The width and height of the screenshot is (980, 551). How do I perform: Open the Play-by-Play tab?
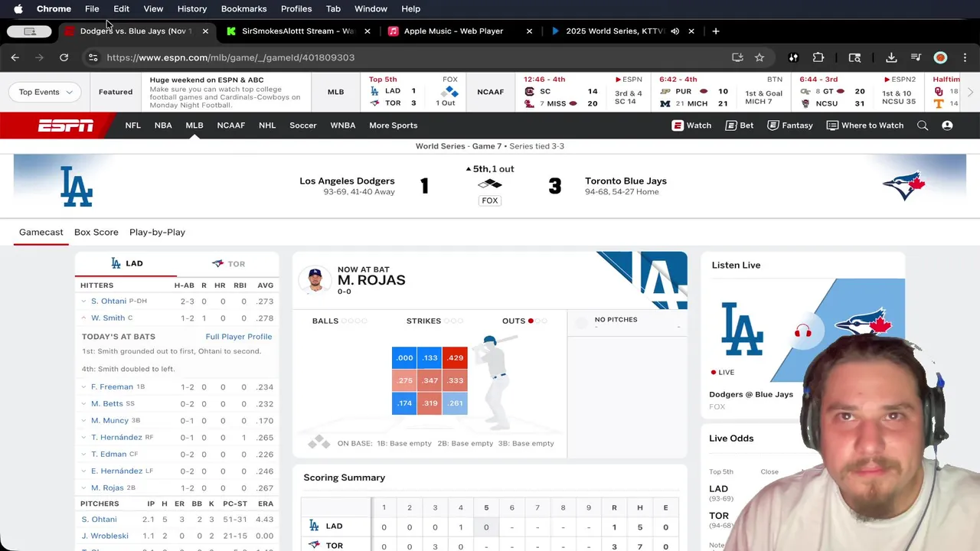(157, 232)
